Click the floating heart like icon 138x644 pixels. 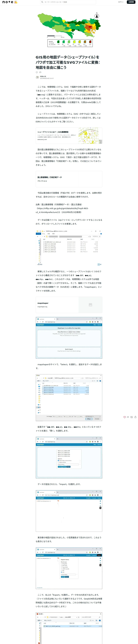124,417
